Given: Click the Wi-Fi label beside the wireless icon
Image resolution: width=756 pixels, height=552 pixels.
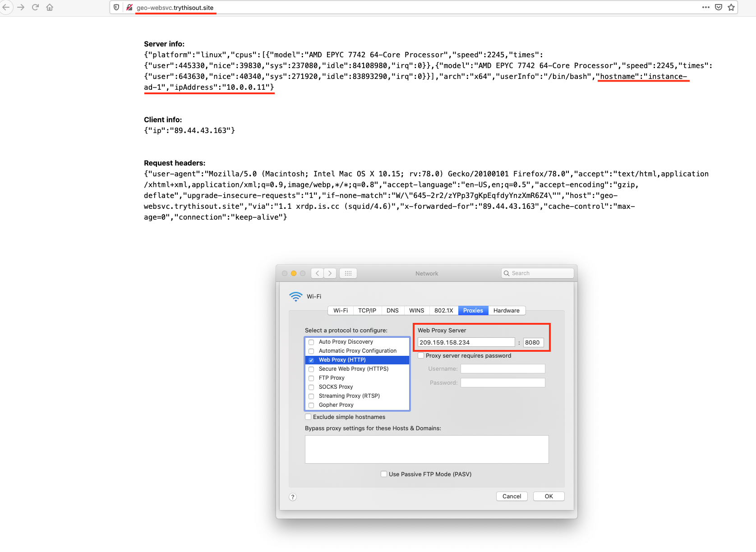Looking at the screenshot, I should click(x=314, y=296).
